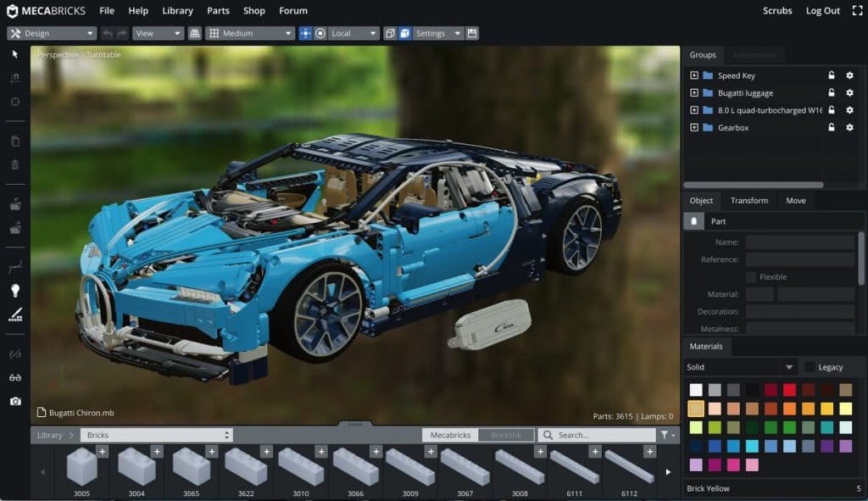
Task: Select the Bricklink library button
Action: [506, 435]
